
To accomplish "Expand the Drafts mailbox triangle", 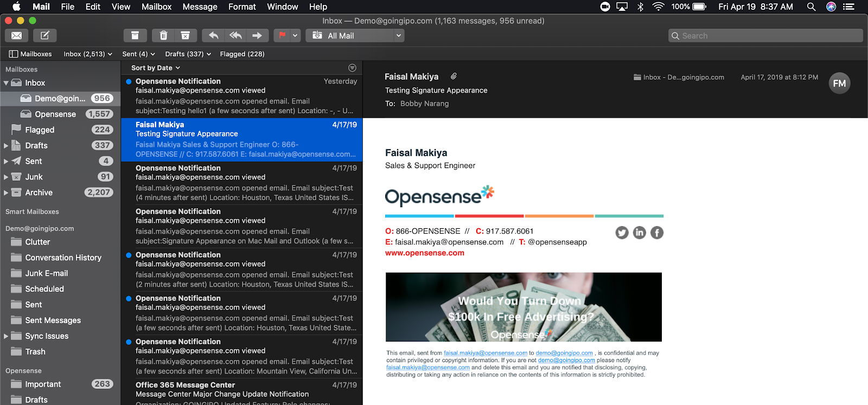I will click(x=6, y=146).
